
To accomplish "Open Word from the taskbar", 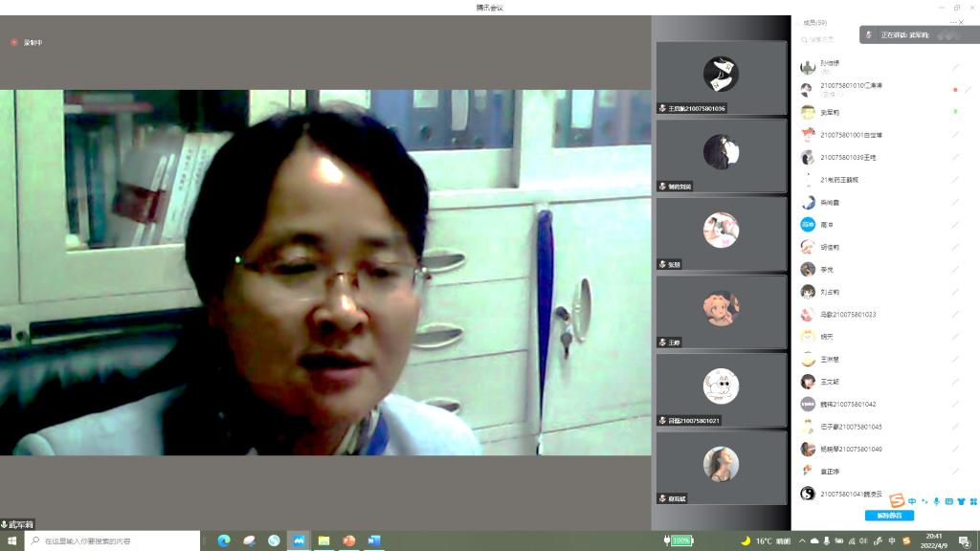I will [374, 540].
